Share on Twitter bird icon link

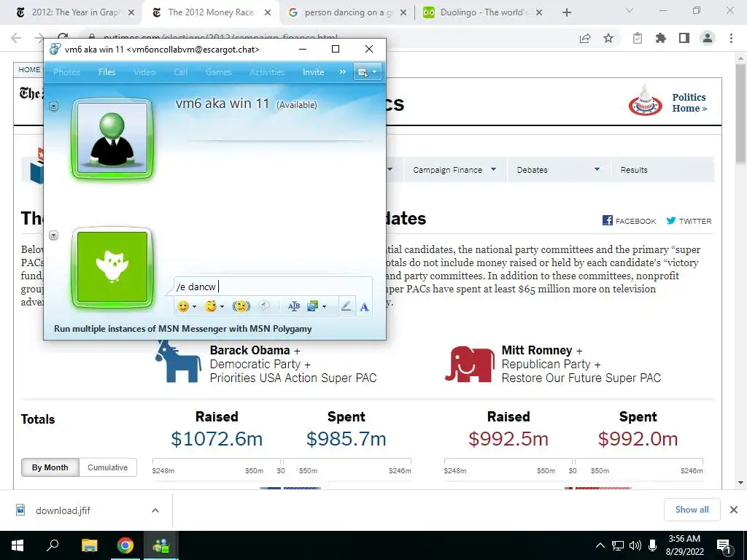point(671,220)
